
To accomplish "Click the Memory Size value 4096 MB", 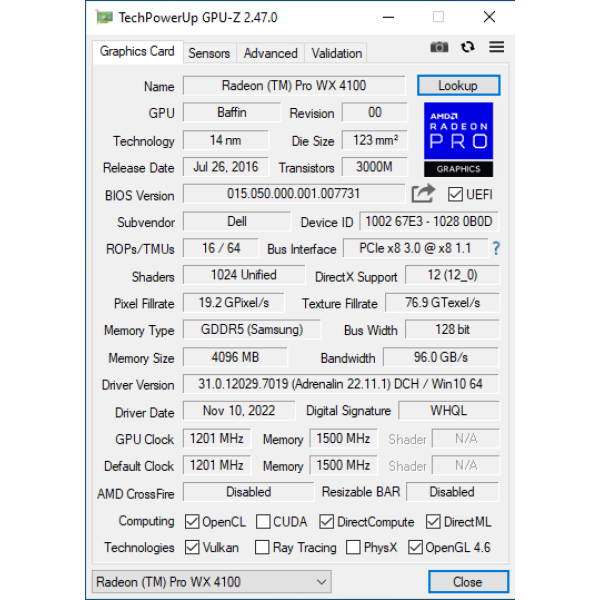I will tap(235, 357).
